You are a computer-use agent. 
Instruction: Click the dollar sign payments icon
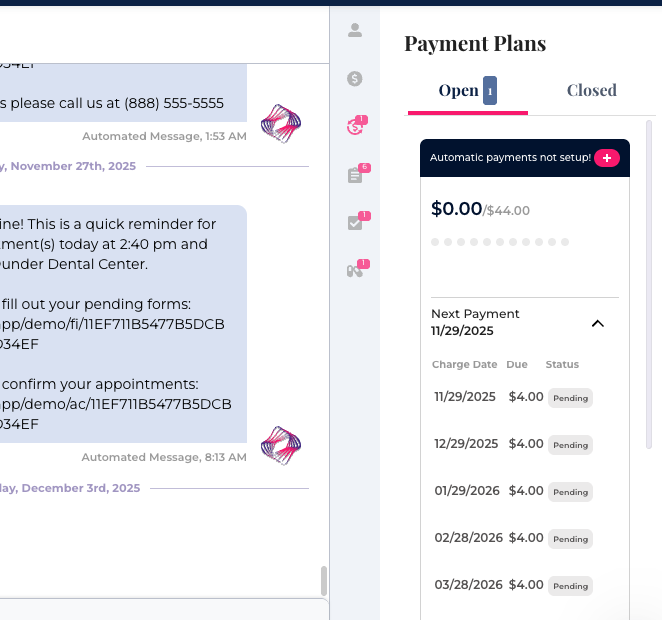tap(355, 78)
